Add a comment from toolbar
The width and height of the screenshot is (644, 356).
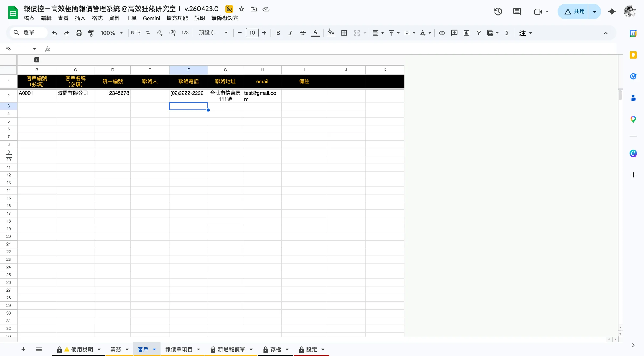(x=454, y=33)
